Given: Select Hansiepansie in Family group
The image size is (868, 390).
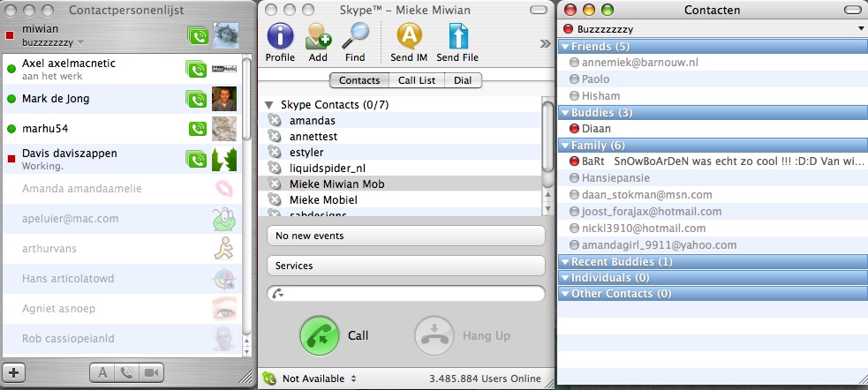Looking at the screenshot, I should [x=712, y=178].
